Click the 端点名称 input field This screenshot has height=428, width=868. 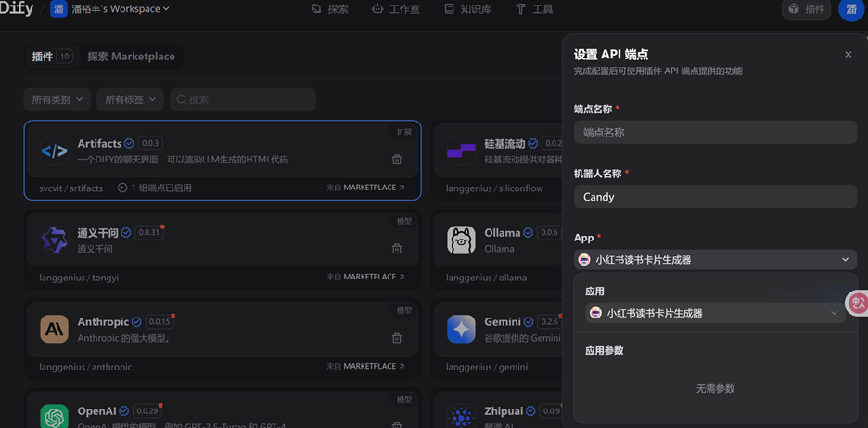(715, 133)
